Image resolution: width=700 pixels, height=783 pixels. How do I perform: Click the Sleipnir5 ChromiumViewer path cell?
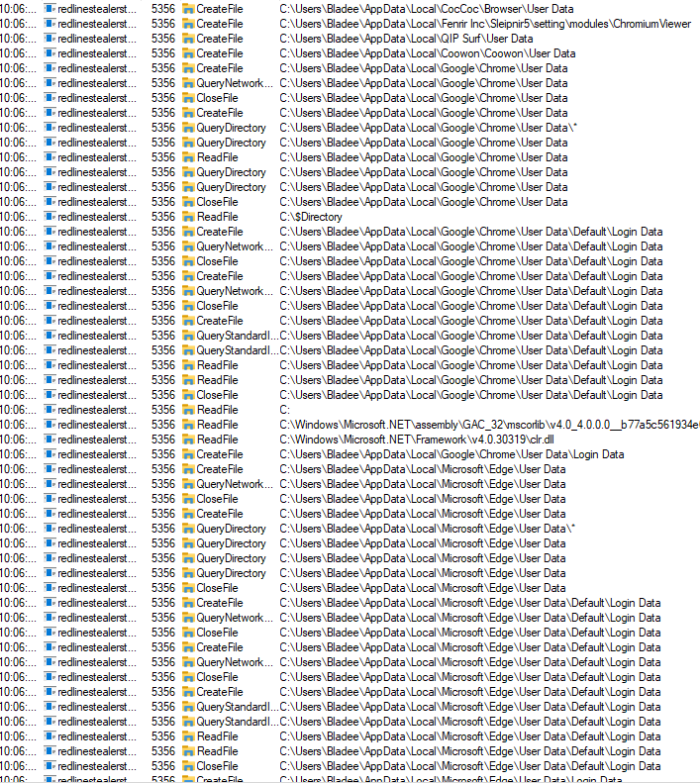point(485,24)
